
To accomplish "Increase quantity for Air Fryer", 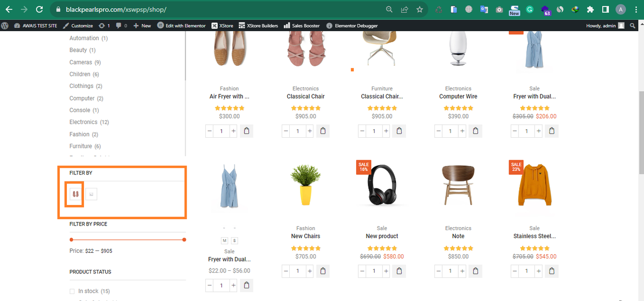I will pos(233,131).
